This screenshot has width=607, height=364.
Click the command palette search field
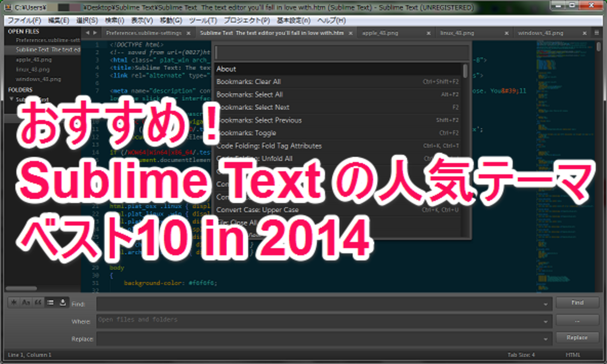342,52
